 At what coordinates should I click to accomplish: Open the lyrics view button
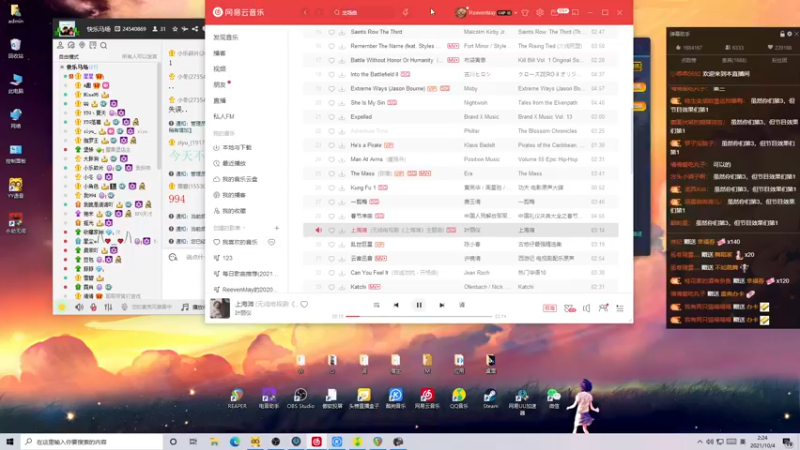coord(462,305)
